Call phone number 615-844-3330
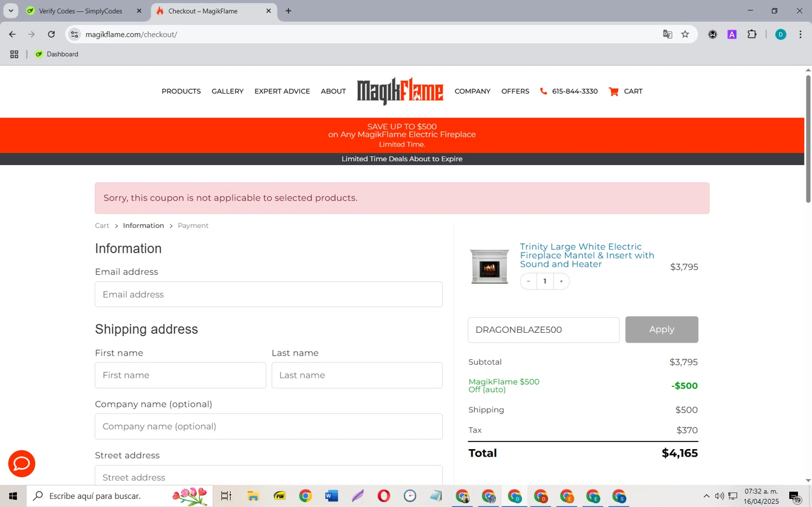 tap(569, 91)
